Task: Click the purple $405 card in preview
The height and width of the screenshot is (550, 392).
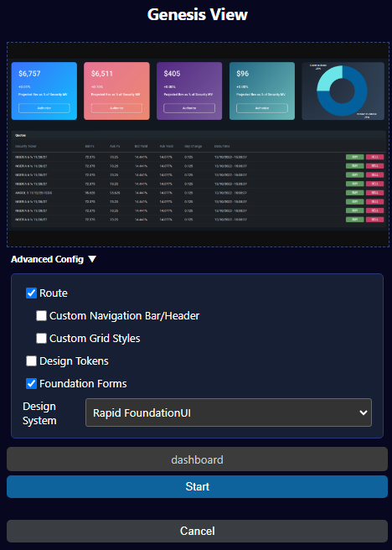Action: (x=189, y=91)
